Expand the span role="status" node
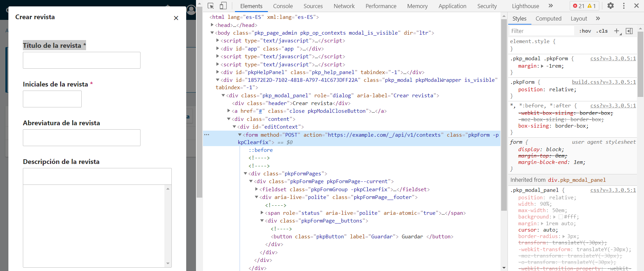This screenshot has height=271, width=644. (x=262, y=213)
